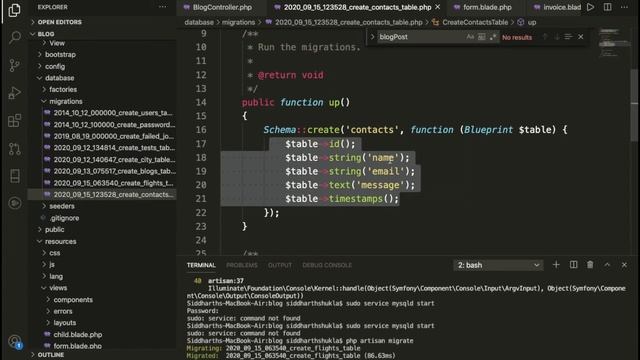
Task: Click the editor minimap preview
Action: click(614, 43)
